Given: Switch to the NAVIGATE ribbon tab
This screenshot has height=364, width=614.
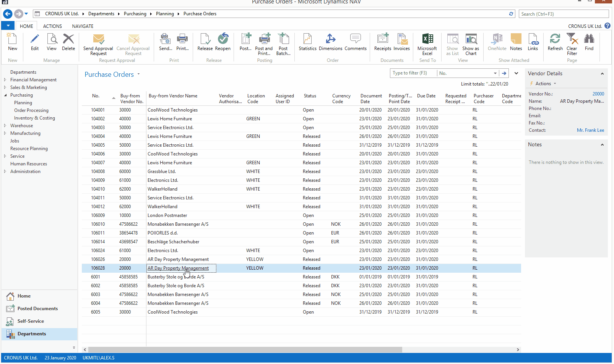Looking at the screenshot, I should pyautogui.click(x=83, y=26).
